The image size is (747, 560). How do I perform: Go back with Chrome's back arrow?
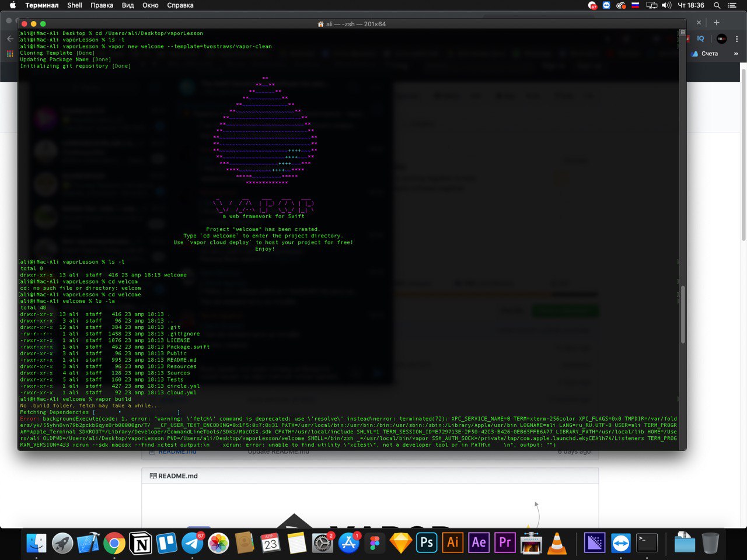pos(10,38)
